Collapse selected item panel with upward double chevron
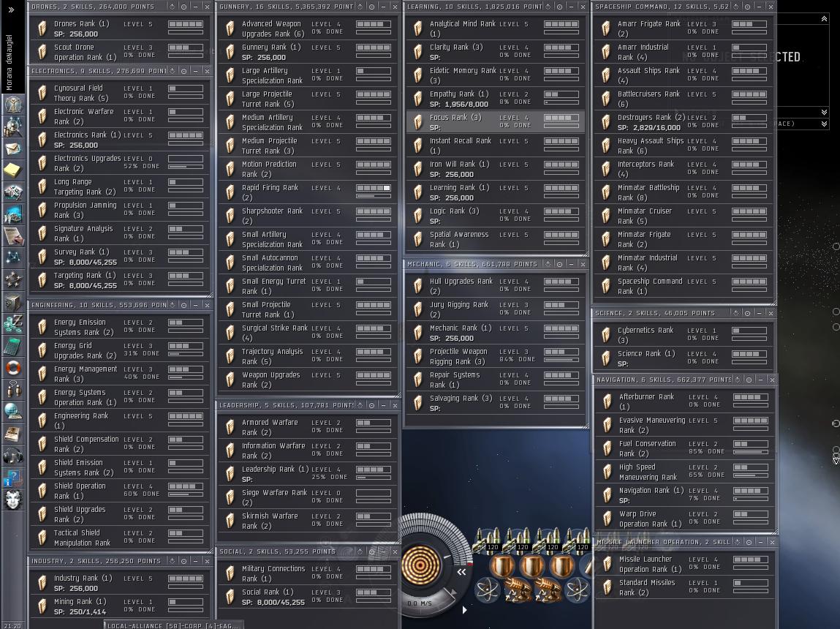840x629 pixels. point(824,19)
